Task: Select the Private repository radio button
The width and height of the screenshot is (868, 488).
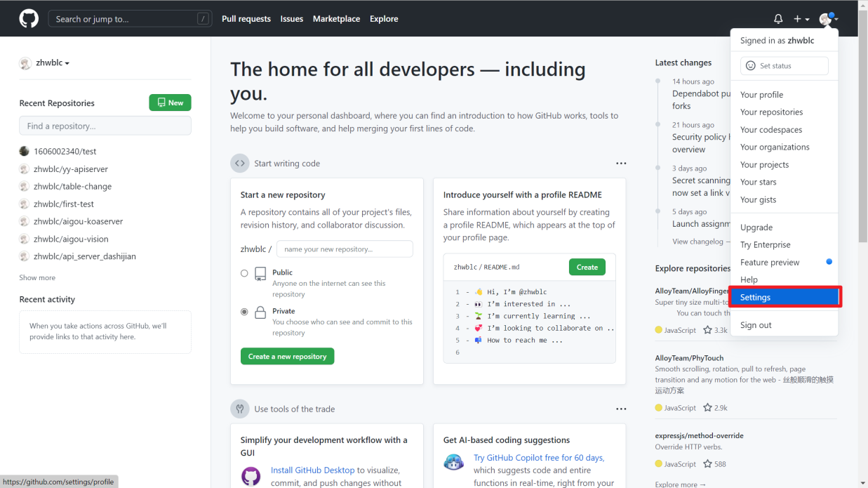Action: [244, 312]
